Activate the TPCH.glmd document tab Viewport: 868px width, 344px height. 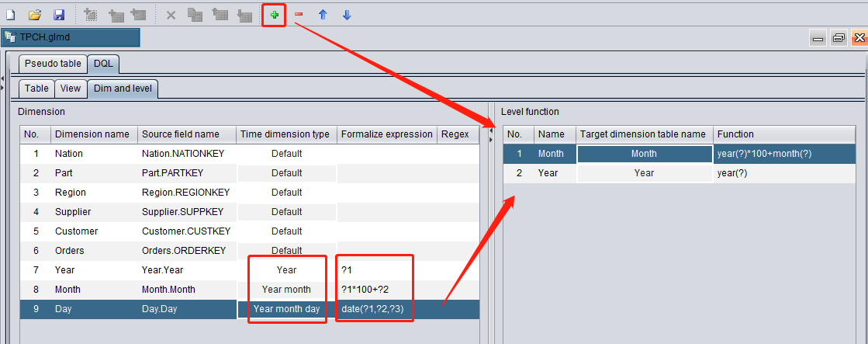coord(71,38)
